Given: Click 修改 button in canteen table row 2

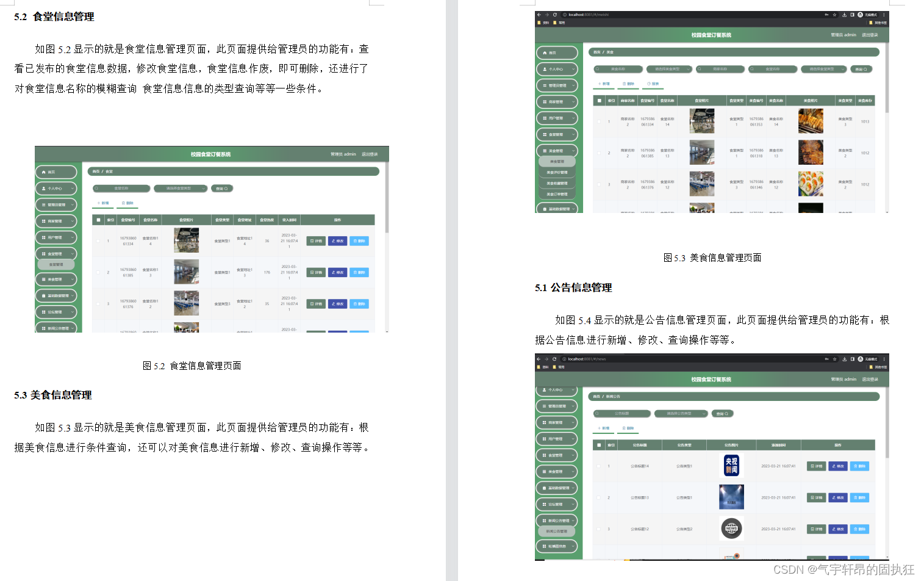Looking at the screenshot, I should coord(337,272).
